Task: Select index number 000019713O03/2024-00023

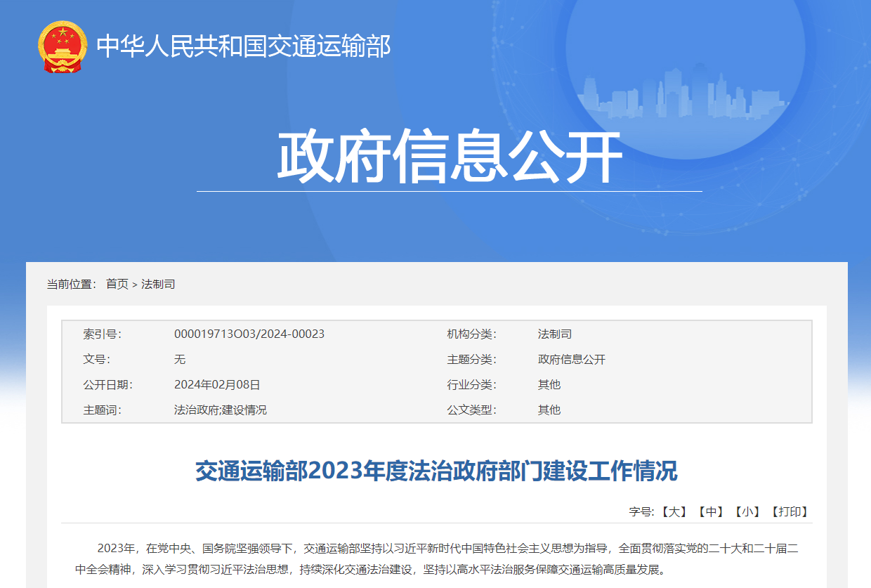Action: tap(249, 334)
